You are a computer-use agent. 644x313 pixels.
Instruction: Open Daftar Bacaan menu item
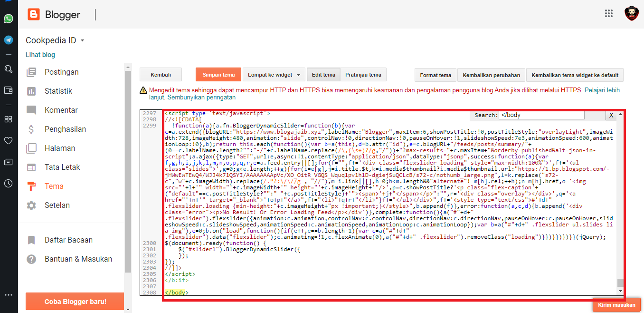click(68, 240)
